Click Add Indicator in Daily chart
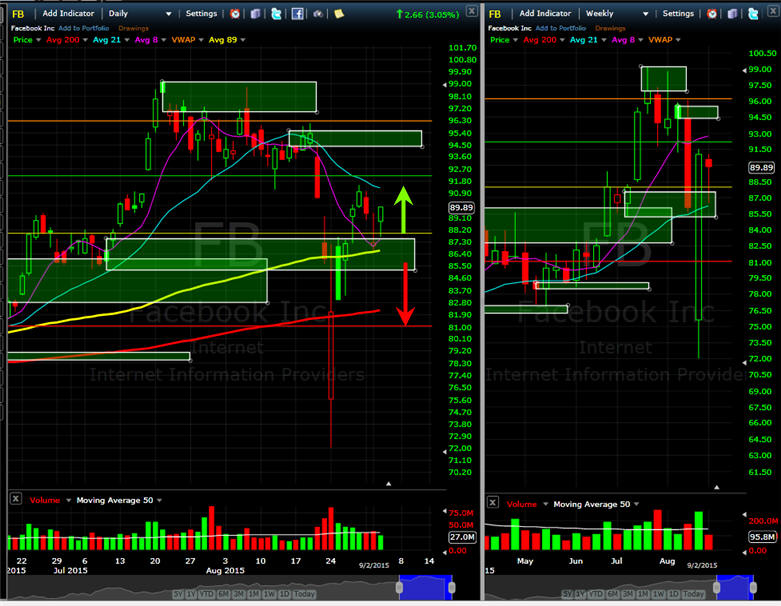 68,13
